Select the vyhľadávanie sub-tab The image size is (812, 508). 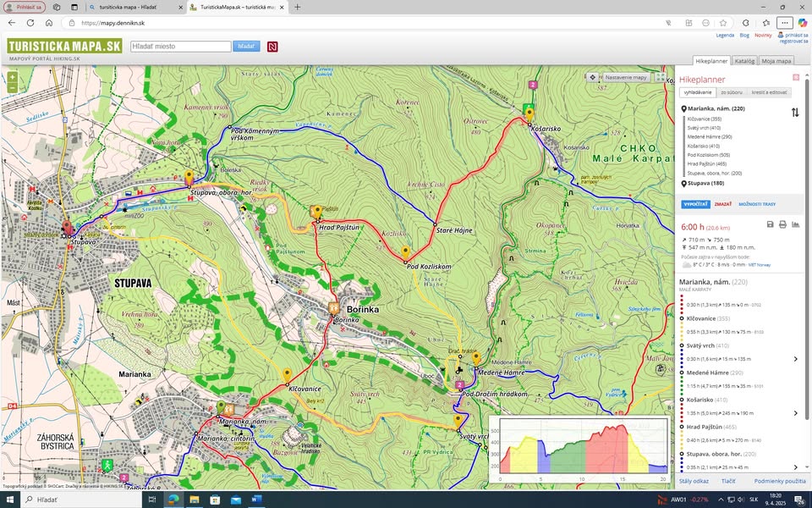click(x=697, y=92)
